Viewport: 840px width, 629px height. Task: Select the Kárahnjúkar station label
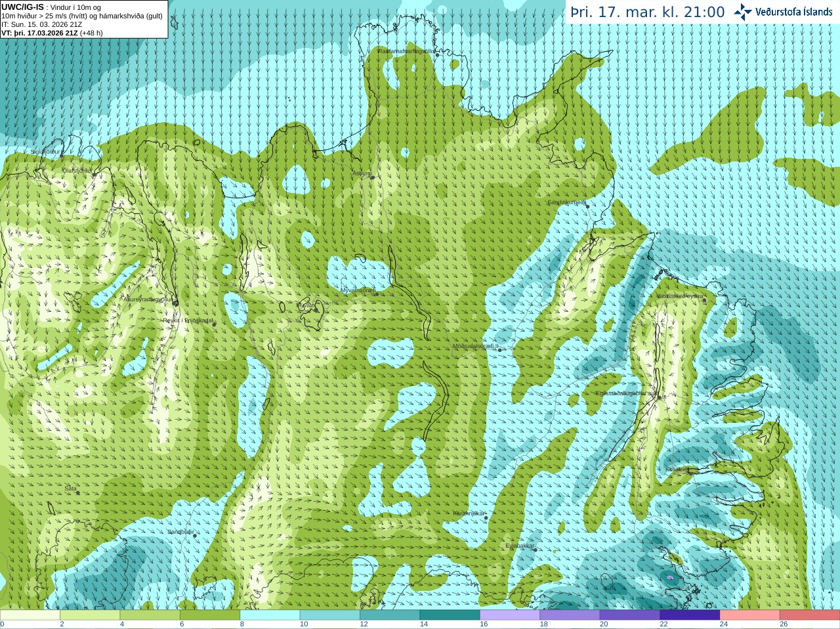(469, 513)
